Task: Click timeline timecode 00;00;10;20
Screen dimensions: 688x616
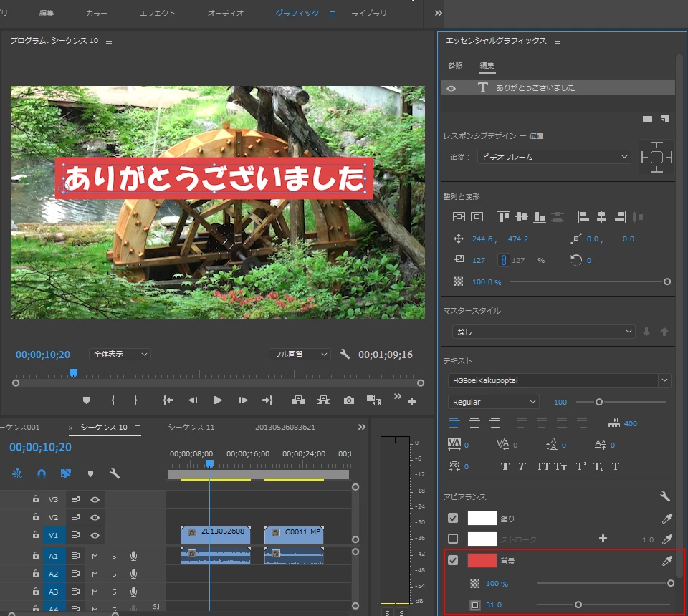Action: 40,447
